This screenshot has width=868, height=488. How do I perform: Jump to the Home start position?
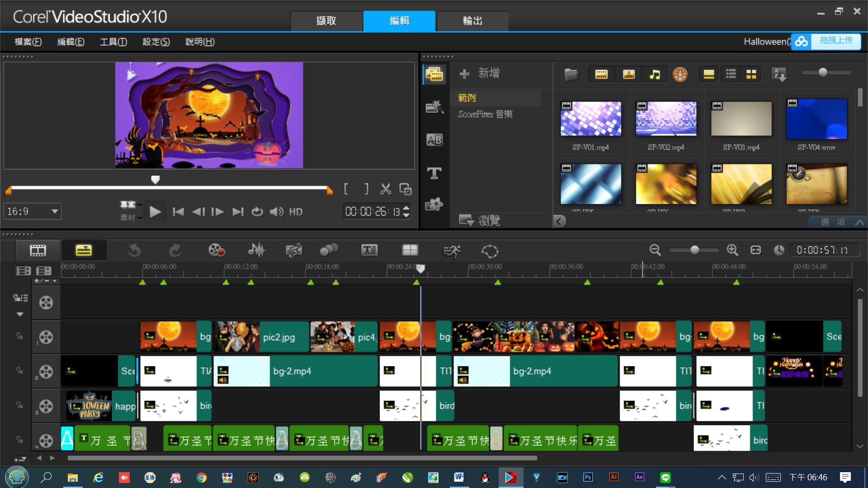178,211
